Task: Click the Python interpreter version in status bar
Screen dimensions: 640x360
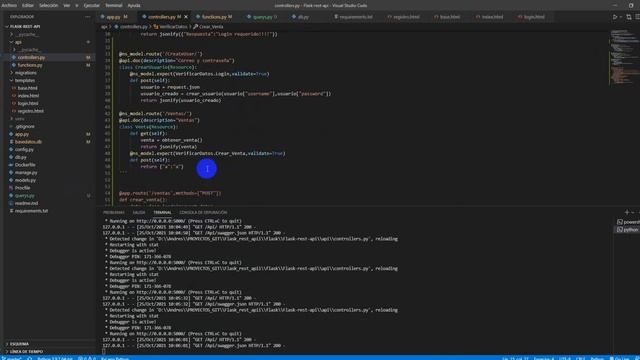Action: (55, 358)
